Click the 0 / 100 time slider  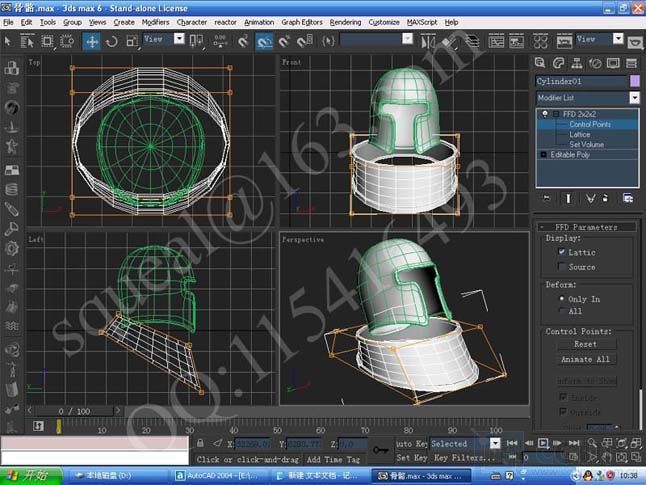tap(73, 411)
